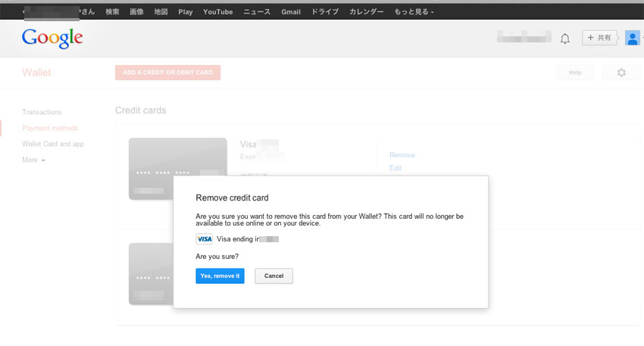Click the 'Are you sure?' text

coord(217,257)
